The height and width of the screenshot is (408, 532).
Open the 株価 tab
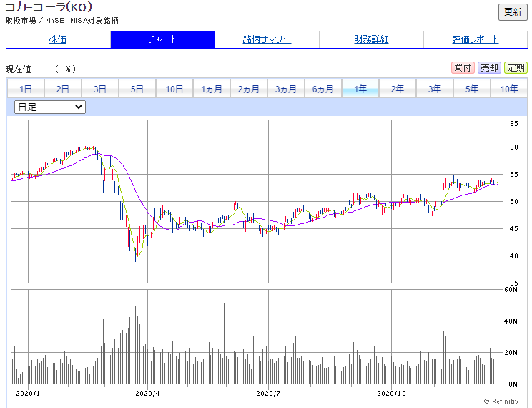[58, 39]
